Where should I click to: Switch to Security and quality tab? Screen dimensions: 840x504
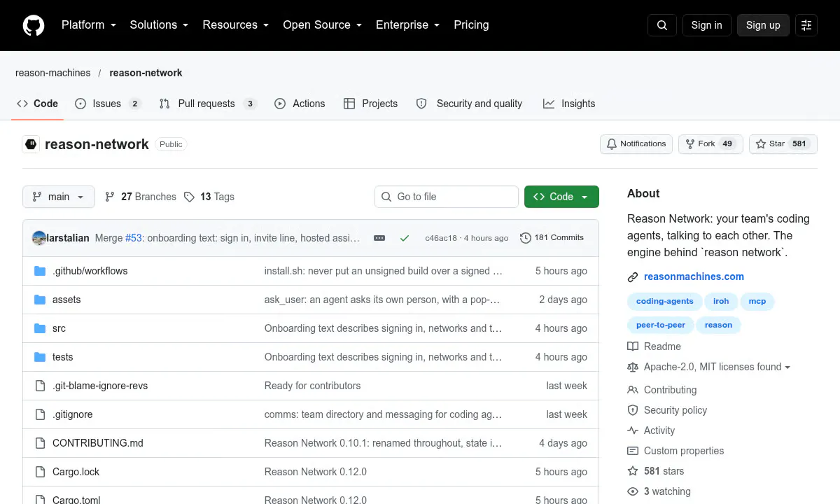tap(469, 104)
